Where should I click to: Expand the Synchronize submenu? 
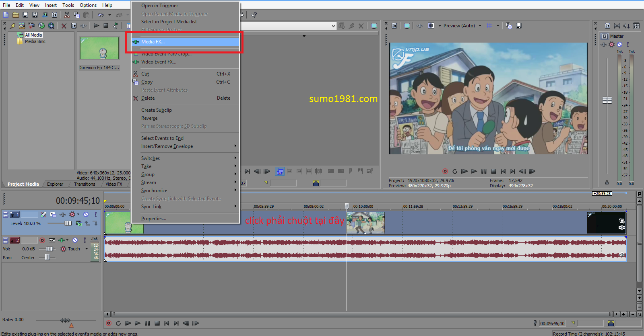186,191
